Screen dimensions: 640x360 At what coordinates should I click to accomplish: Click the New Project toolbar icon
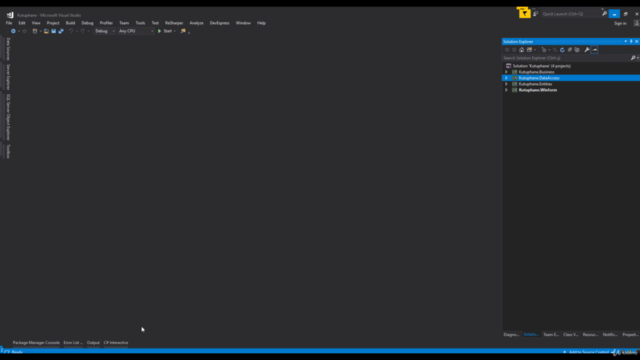tap(35, 31)
